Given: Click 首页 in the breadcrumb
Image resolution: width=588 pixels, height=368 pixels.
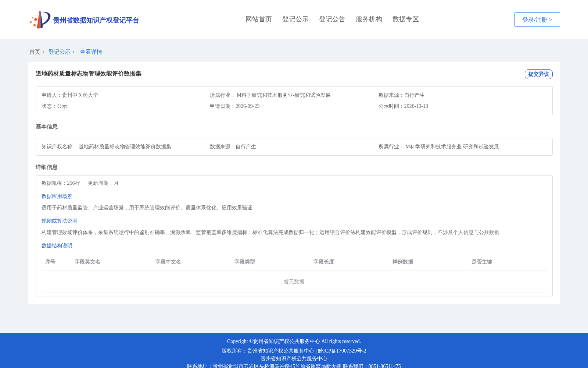Looking at the screenshot, I should click(x=35, y=52).
